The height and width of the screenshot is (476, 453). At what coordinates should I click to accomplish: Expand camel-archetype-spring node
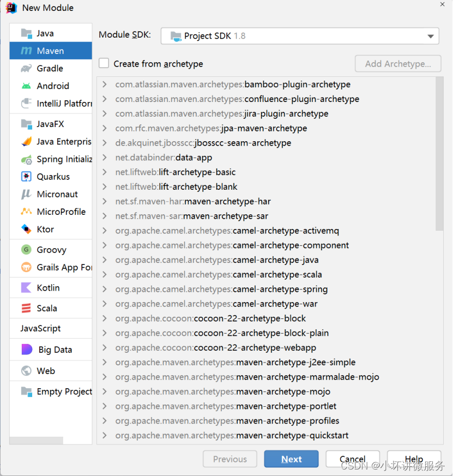click(105, 289)
